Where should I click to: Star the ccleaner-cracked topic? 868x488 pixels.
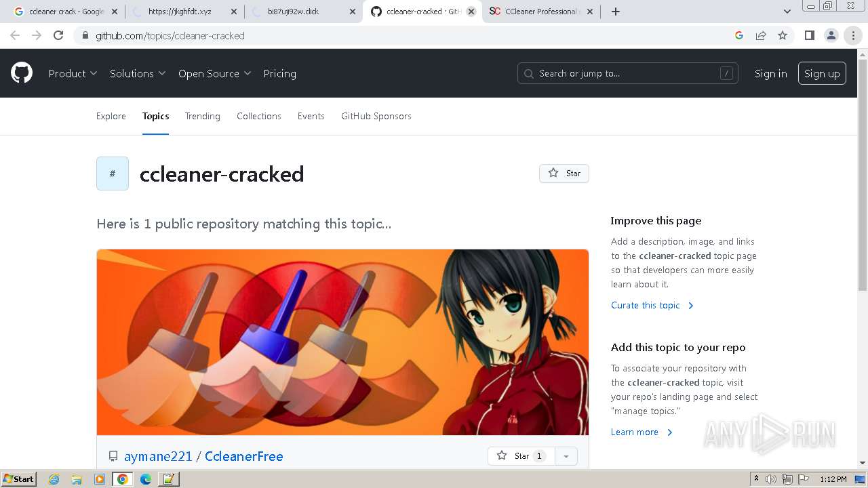[564, 174]
